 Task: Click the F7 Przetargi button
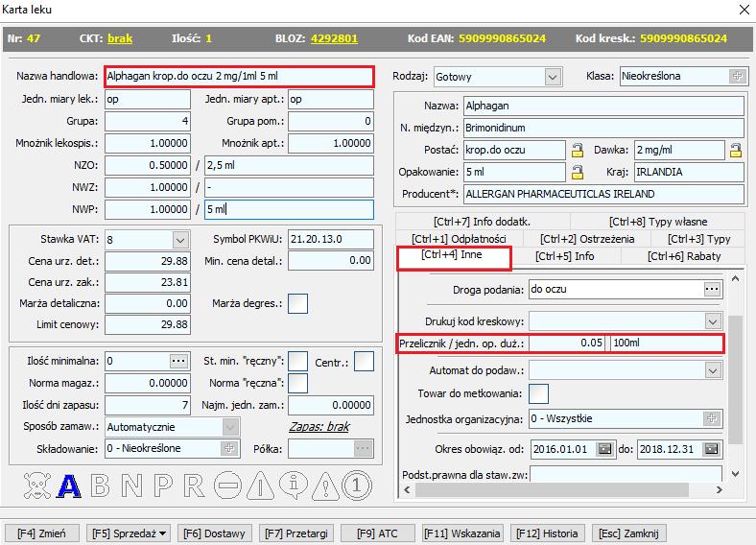point(296,533)
